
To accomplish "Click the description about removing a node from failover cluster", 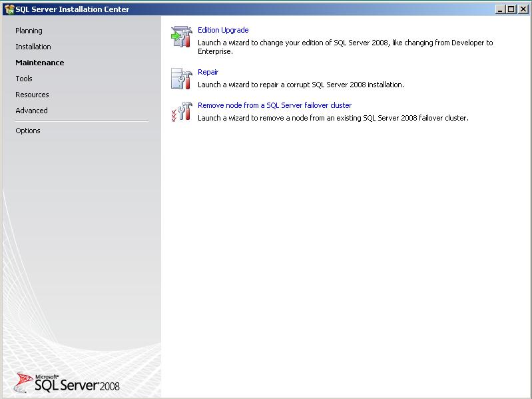I will coord(333,118).
